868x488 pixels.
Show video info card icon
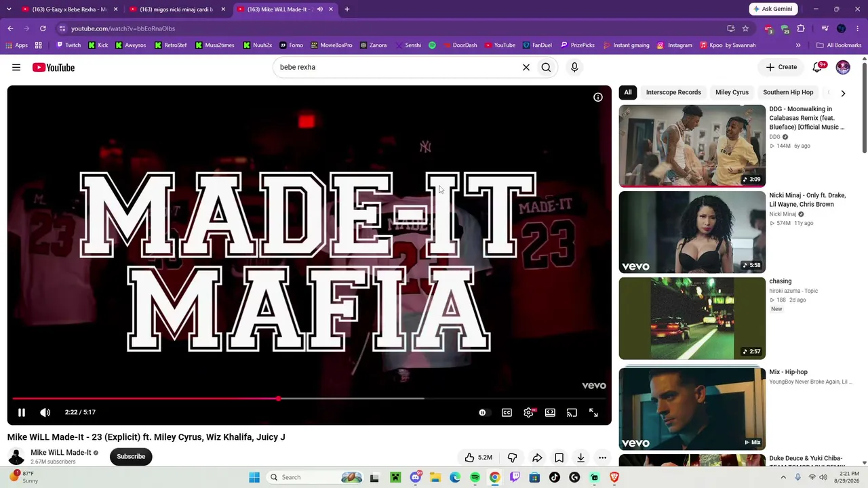tap(598, 98)
